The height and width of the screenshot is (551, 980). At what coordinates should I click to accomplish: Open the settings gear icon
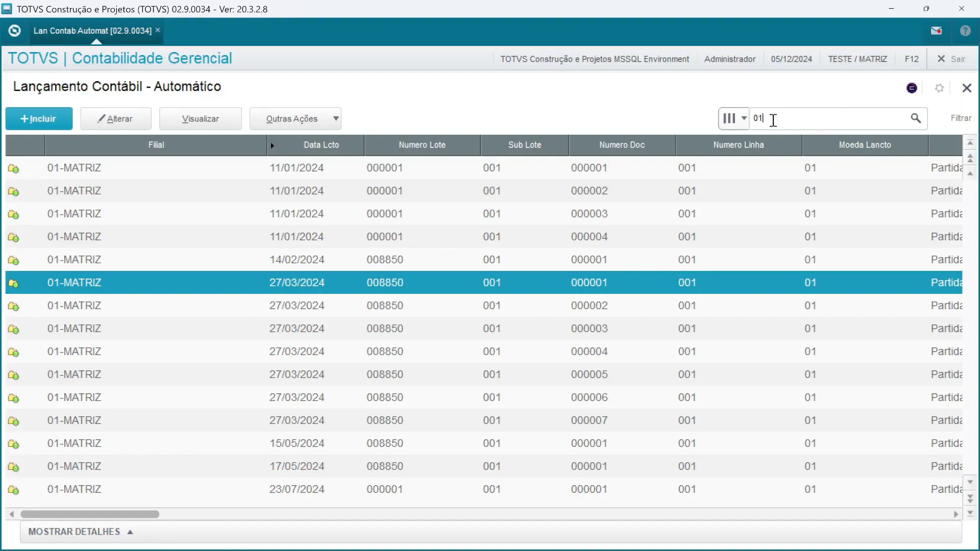939,88
